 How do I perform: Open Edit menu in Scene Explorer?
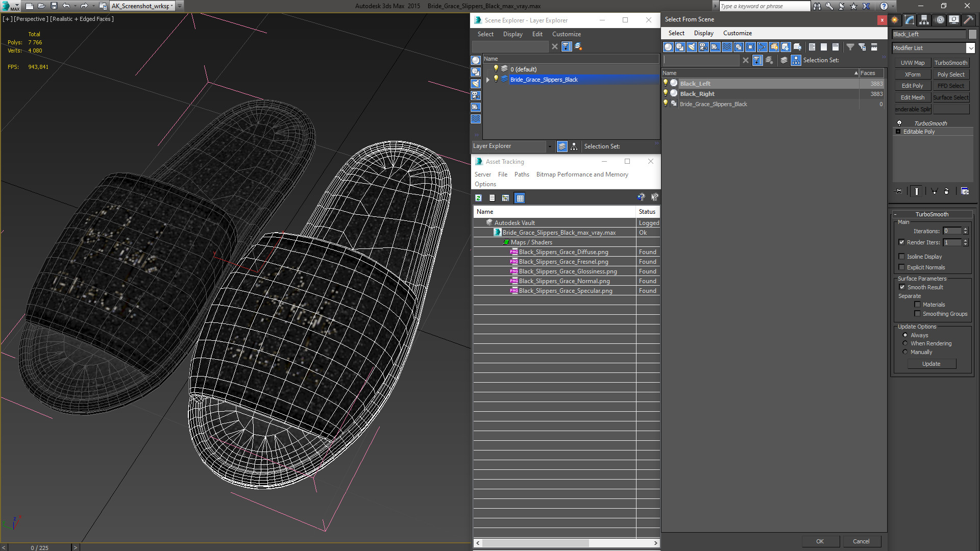click(537, 34)
